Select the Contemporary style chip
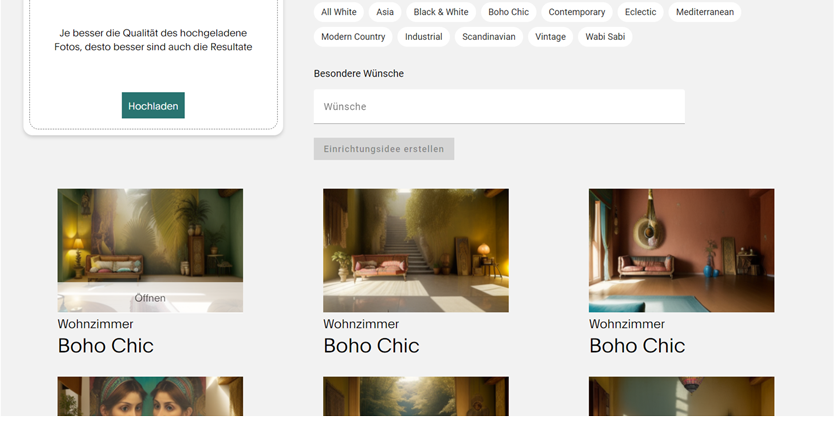Image resolution: width=834 pixels, height=427 pixels. point(576,12)
